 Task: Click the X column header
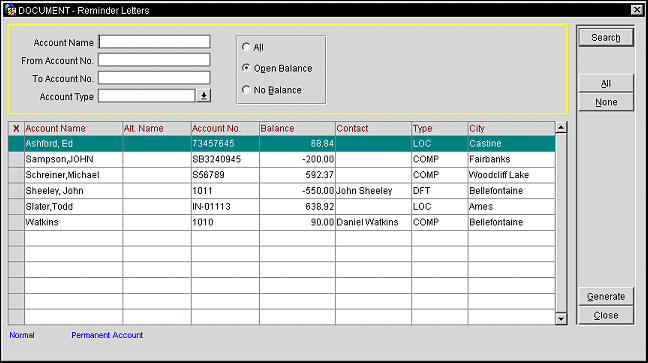[16, 129]
